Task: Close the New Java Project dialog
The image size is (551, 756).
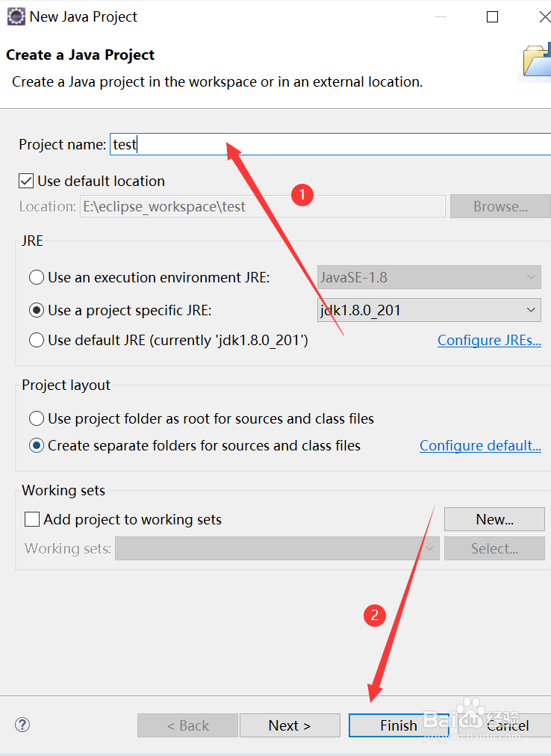Action: point(544,16)
